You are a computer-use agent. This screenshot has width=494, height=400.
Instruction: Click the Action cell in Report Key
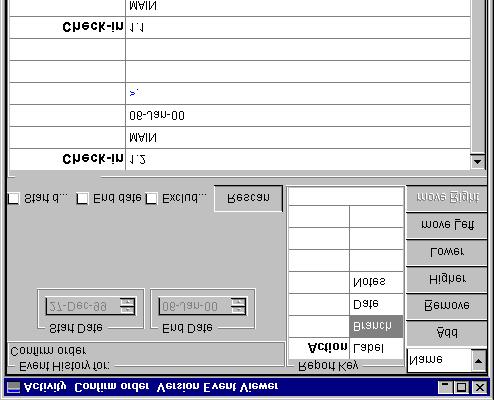319,348
